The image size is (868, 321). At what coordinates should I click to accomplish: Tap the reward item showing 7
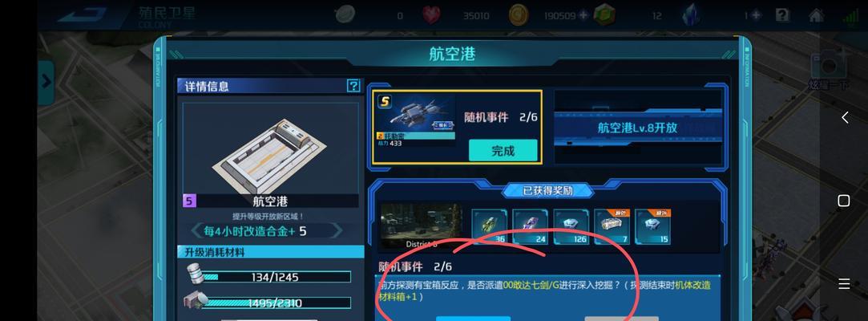coord(612,227)
